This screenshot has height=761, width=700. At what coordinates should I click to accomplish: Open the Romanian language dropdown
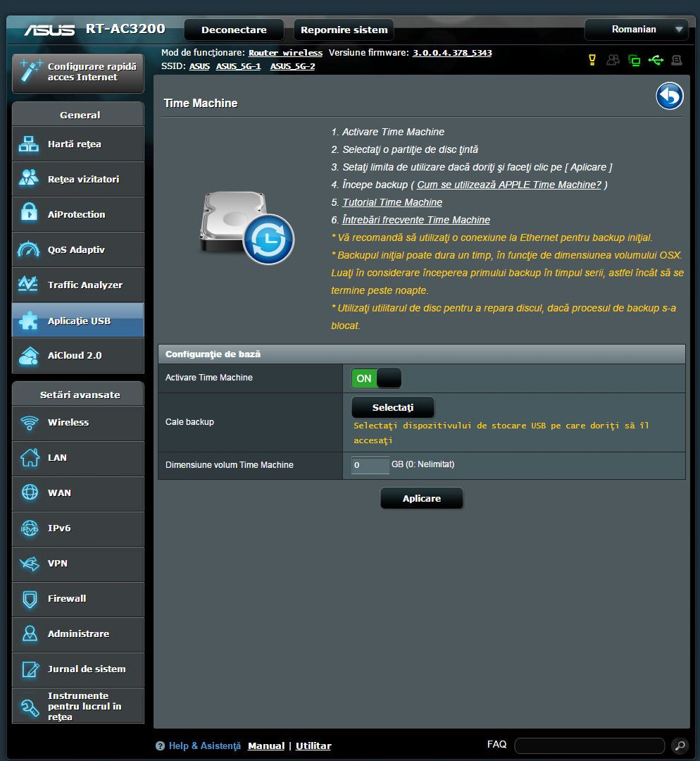coord(636,30)
